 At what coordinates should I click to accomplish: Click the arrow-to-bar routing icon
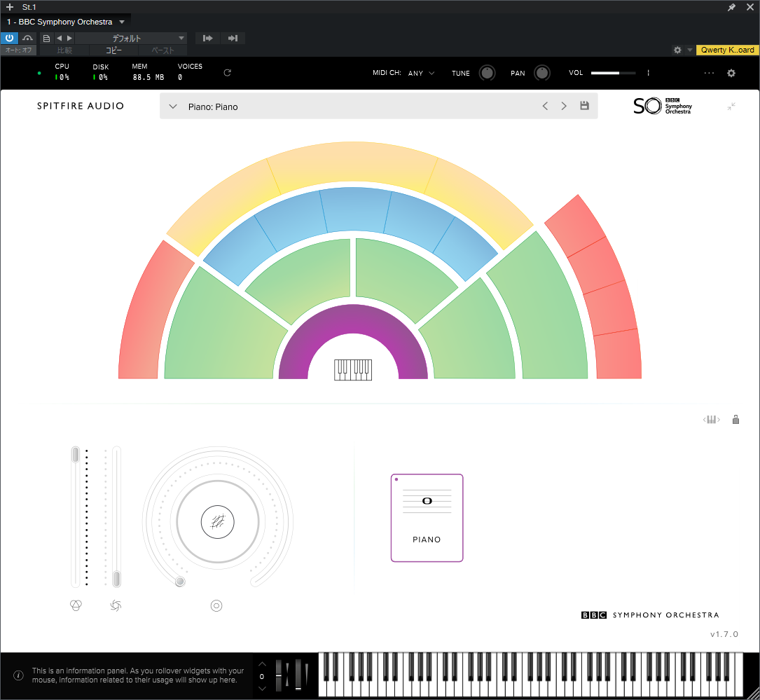[233, 39]
